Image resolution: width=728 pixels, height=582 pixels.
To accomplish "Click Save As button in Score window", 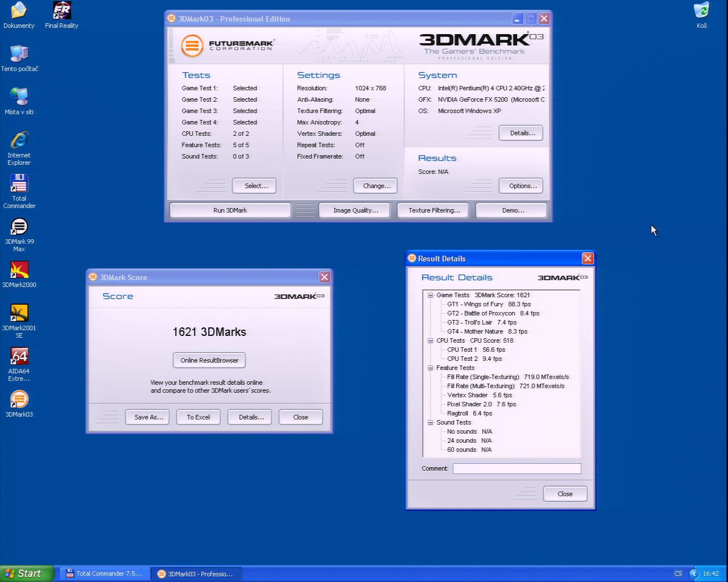I will 147,417.
